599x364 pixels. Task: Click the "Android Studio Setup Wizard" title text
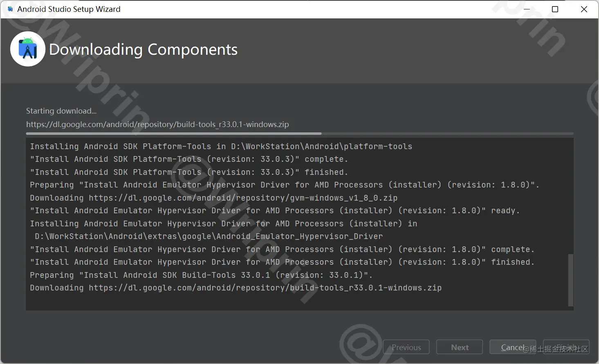click(x=69, y=9)
